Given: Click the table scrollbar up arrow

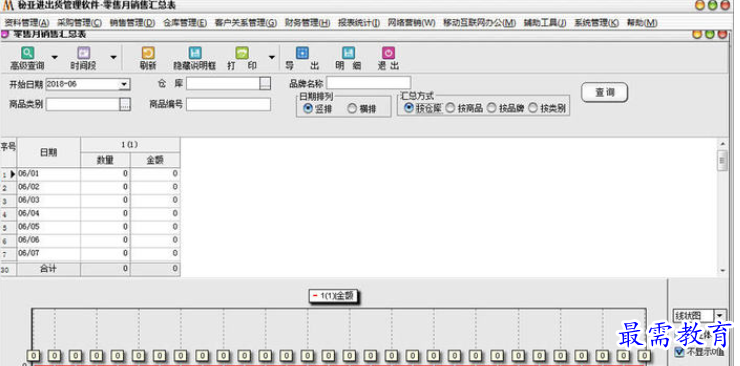Looking at the screenshot, I should coord(722,144).
